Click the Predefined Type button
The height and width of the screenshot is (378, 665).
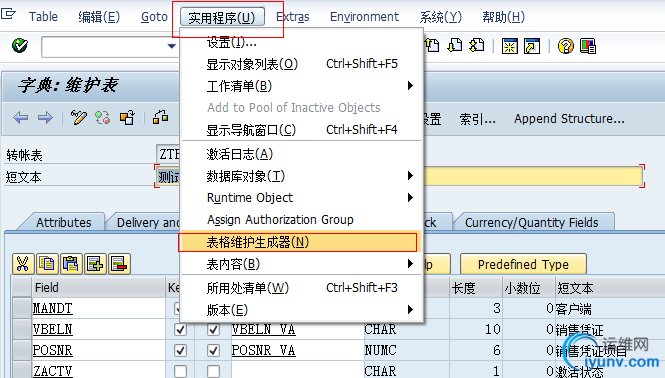click(523, 264)
